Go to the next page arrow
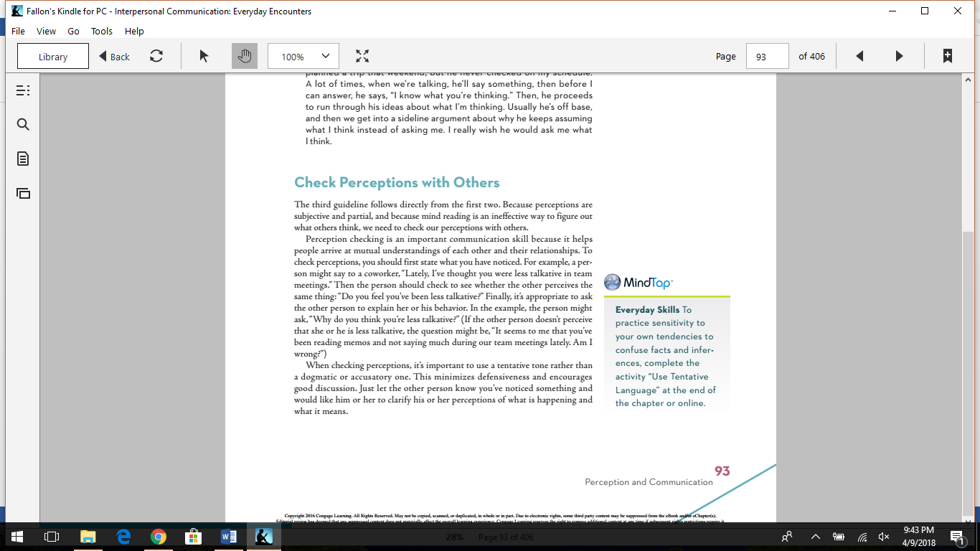This screenshot has height=551, width=980. [x=899, y=55]
